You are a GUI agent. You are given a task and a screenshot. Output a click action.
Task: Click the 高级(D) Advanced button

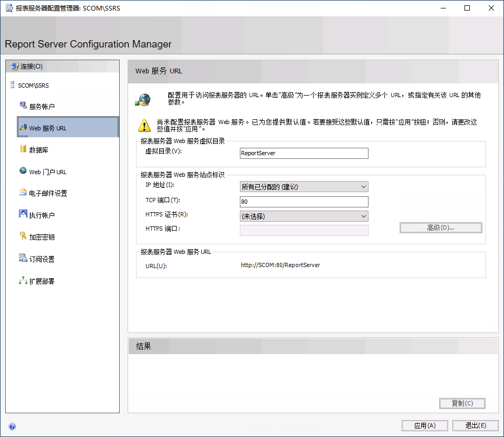440,227
